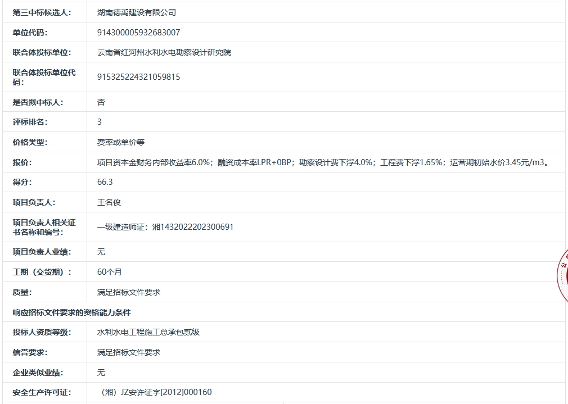Click the heading '响应招标文件要求的资格能力条件'
This screenshot has width=568, height=404.
pyautogui.click(x=72, y=313)
